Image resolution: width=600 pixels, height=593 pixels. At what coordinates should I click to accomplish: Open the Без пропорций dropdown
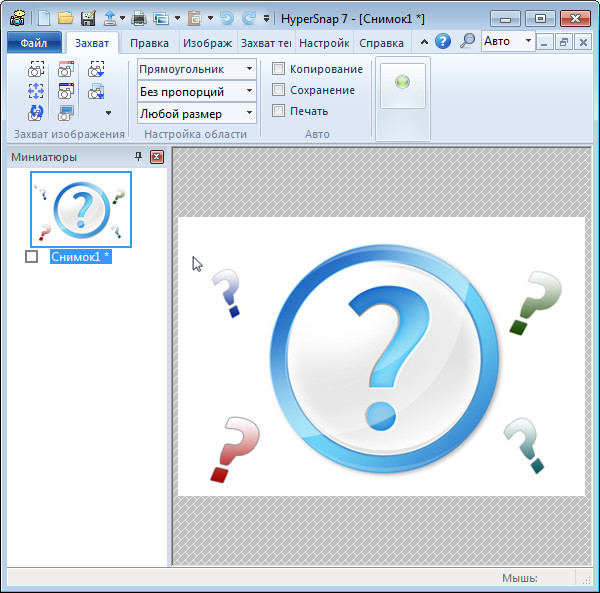point(249,91)
